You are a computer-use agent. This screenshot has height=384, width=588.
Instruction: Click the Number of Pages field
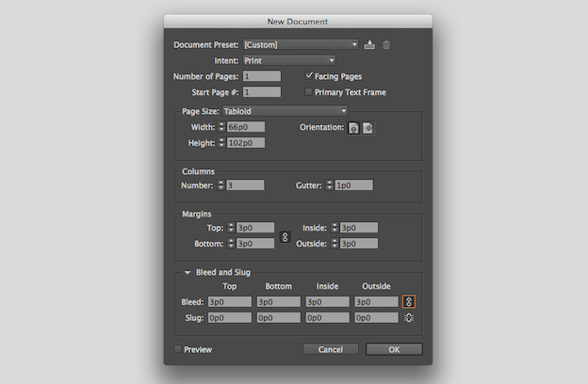pos(262,76)
